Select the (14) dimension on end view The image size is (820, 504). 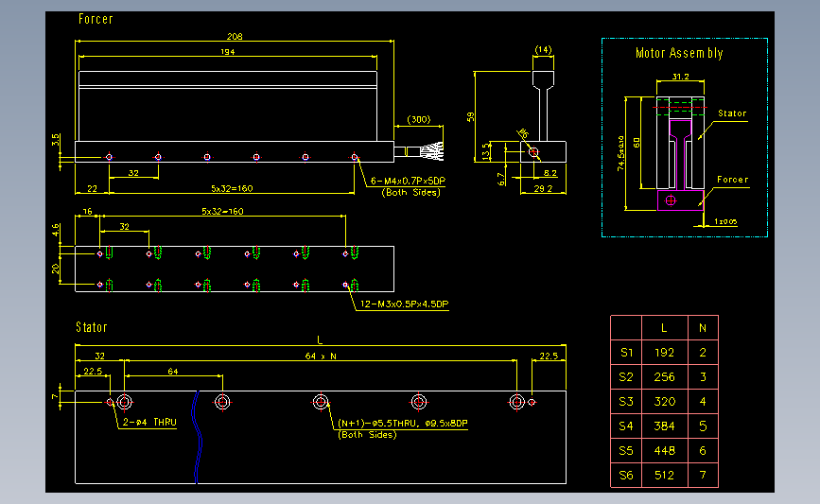coord(543,50)
